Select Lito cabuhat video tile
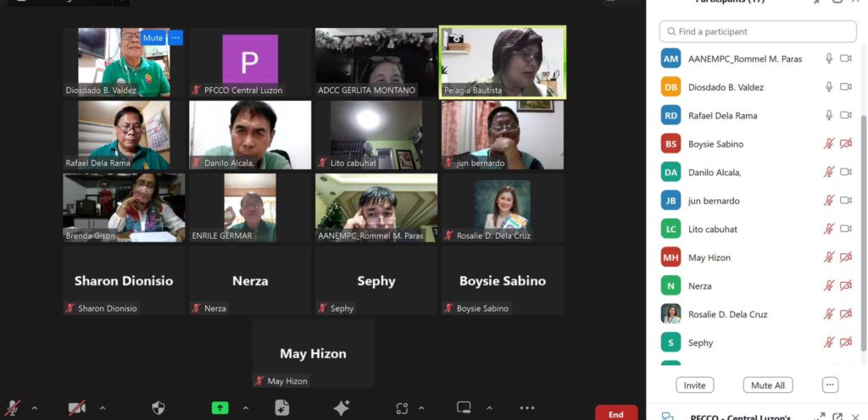The image size is (868, 420). (376, 135)
